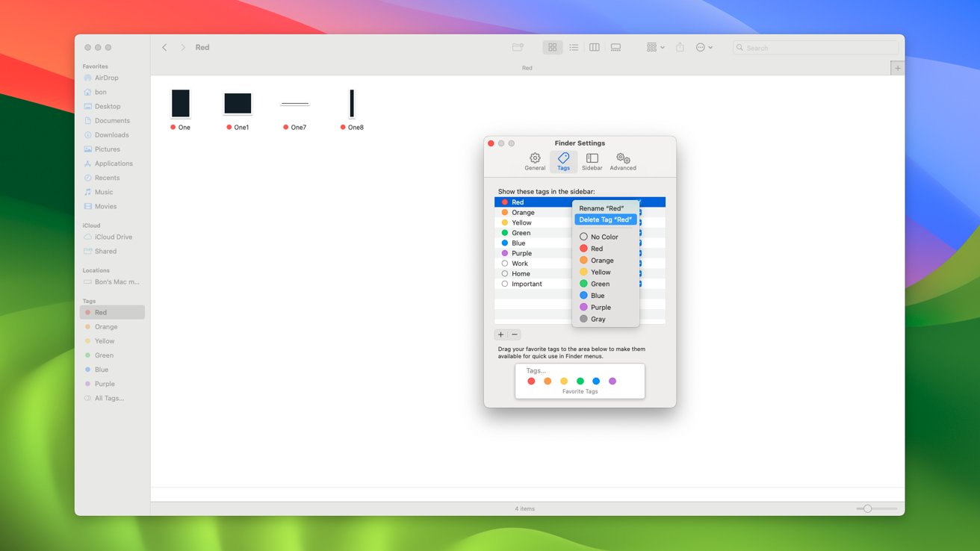Select the One1 file thumbnail
Image resolution: width=980 pixels, height=551 pixels.
coord(238,104)
